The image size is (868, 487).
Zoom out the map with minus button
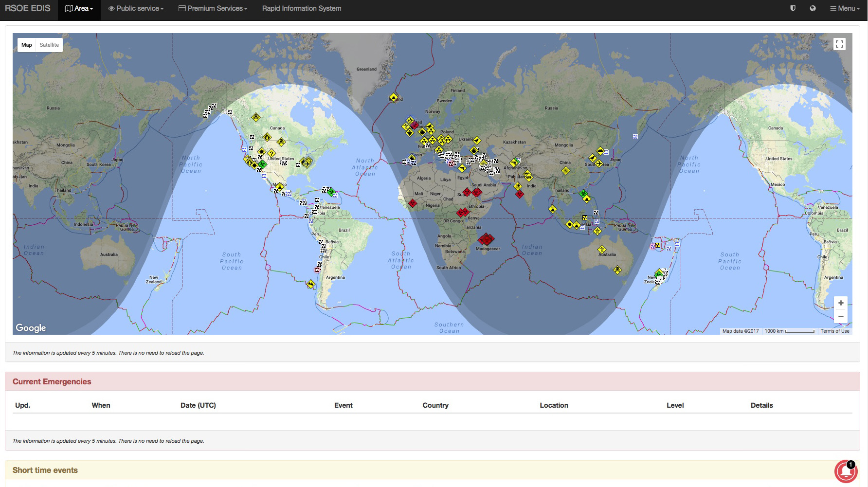[x=841, y=316]
